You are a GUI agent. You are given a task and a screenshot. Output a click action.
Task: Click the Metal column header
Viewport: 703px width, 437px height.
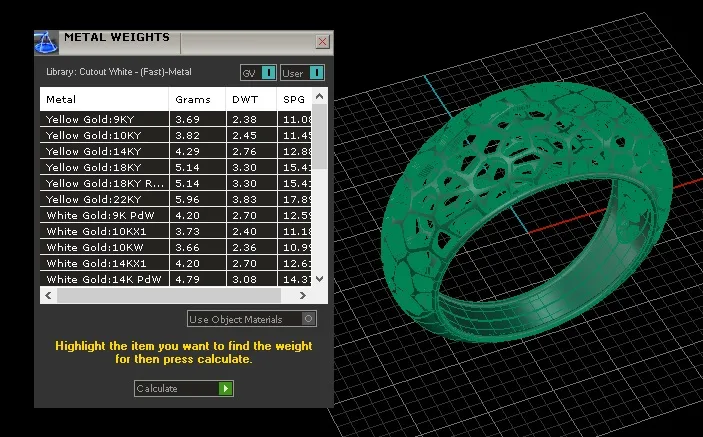[x=104, y=100]
